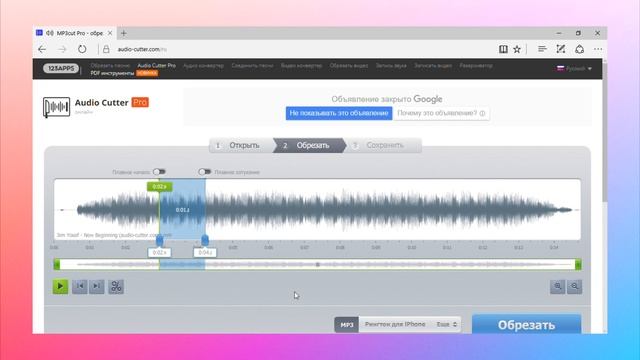Open the Русский language dropdown

pos(574,69)
